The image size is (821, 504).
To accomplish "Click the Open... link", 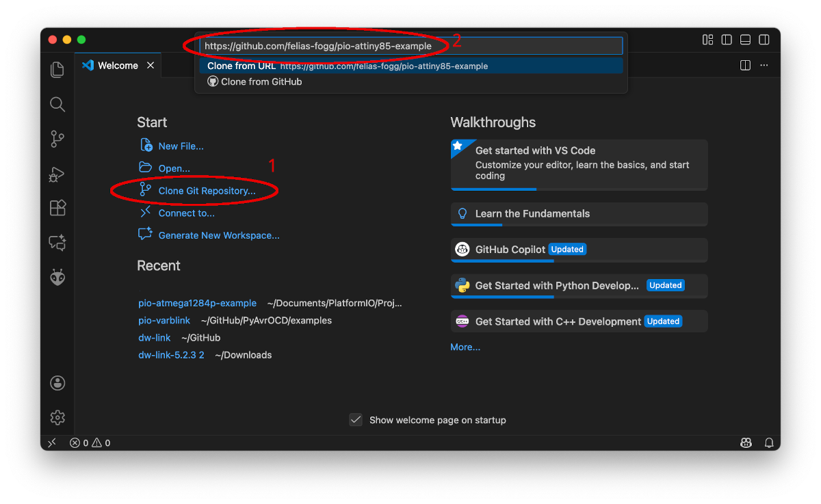I will tap(174, 168).
